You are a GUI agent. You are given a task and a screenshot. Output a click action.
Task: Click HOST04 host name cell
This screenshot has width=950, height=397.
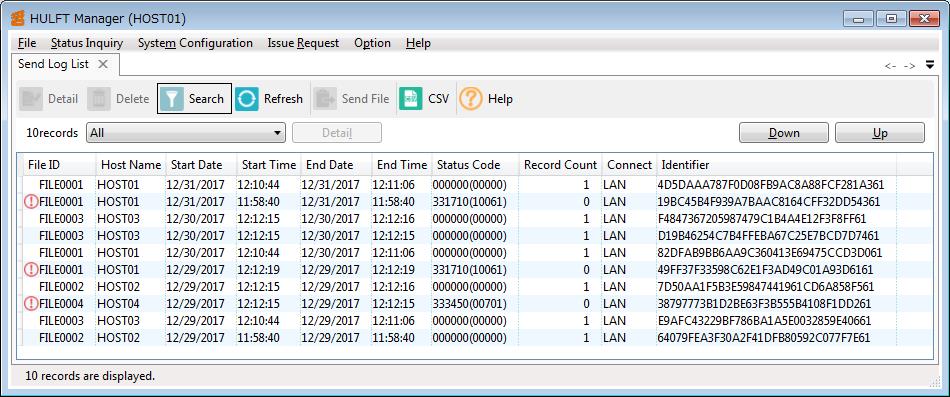[x=118, y=304]
